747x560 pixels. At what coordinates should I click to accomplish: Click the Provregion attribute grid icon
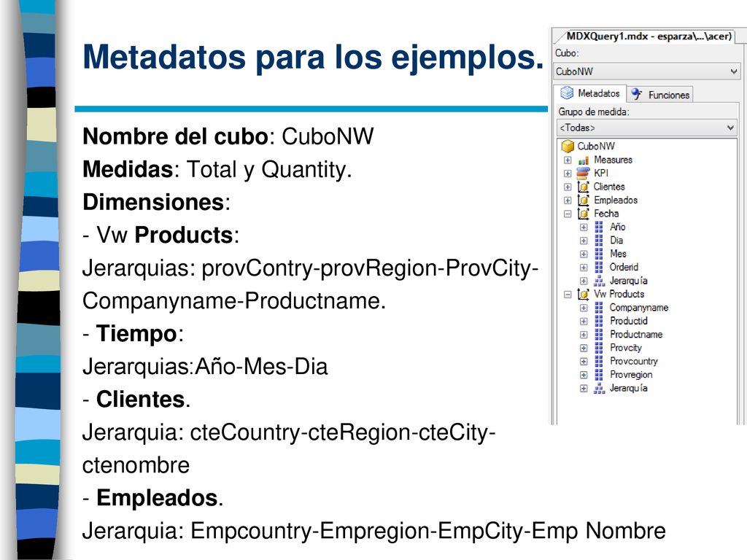[599, 376]
